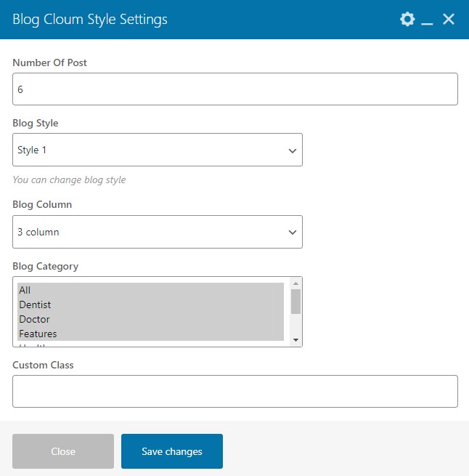
Task: Open the settings gear in header
Action: tap(407, 20)
